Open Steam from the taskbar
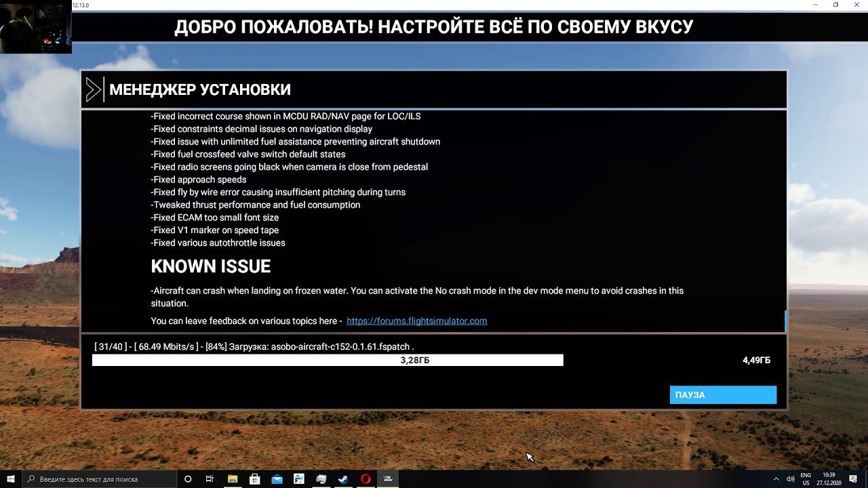 pos(343,479)
